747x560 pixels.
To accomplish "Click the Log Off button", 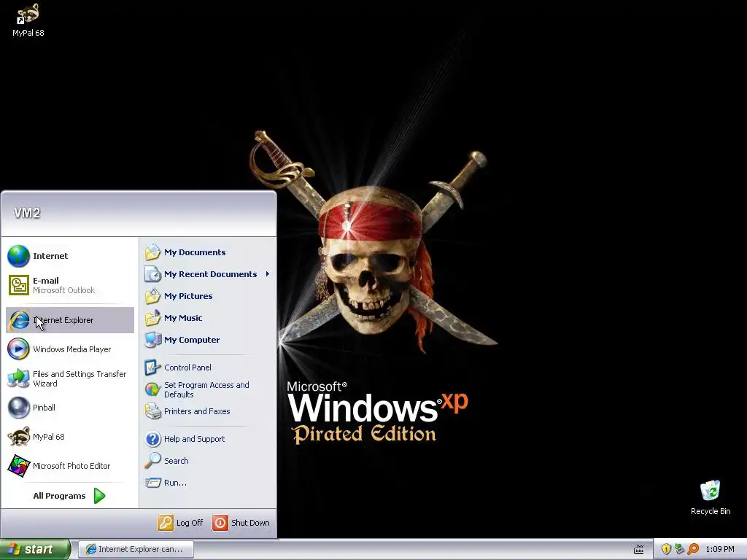I will pyautogui.click(x=181, y=522).
